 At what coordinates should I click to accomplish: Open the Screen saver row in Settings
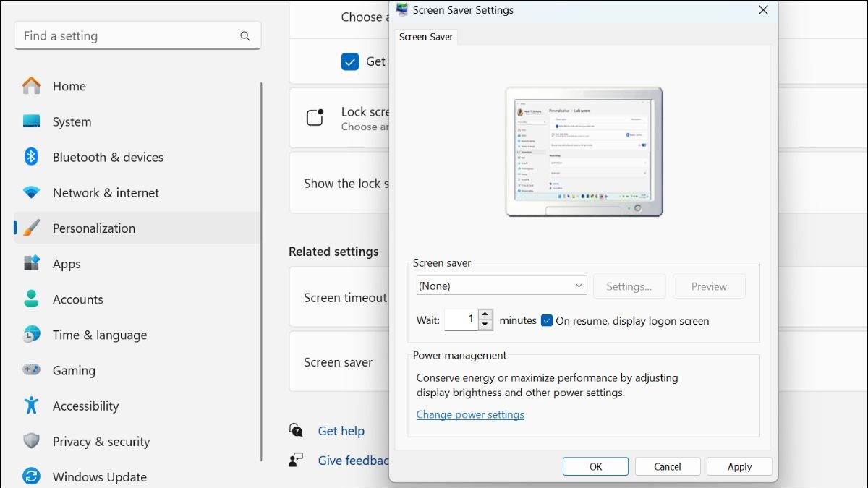(339, 362)
